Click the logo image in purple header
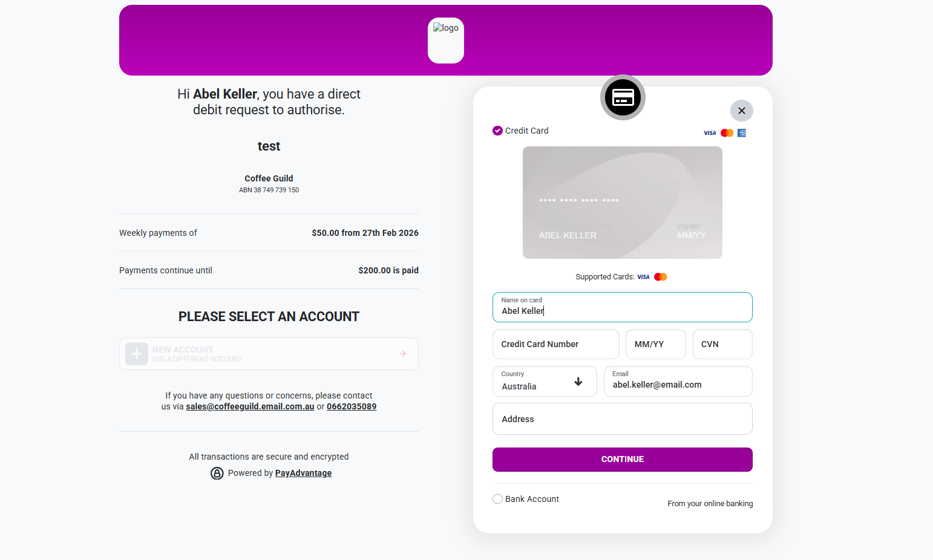This screenshot has width=933, height=560. click(x=446, y=40)
